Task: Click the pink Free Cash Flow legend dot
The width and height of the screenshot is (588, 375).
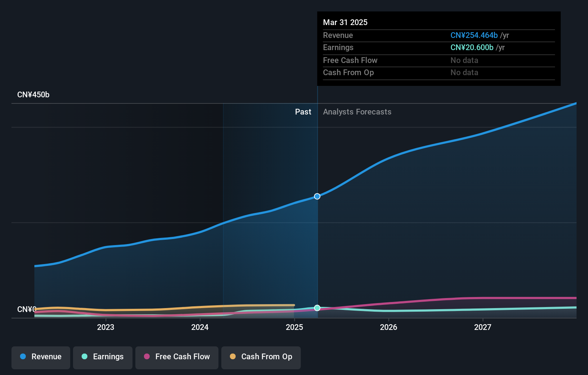Action: click(x=147, y=356)
